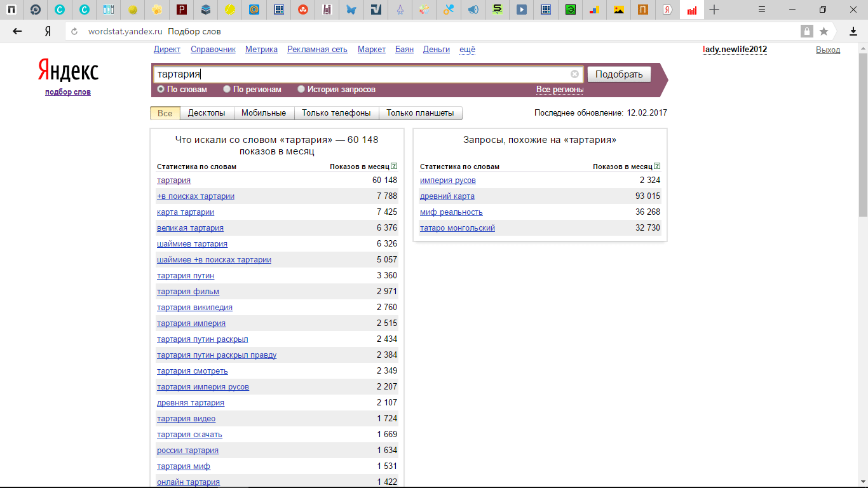Screen dimensions: 868x488
Task: Open the тартария википедия query link
Action: [x=194, y=308]
